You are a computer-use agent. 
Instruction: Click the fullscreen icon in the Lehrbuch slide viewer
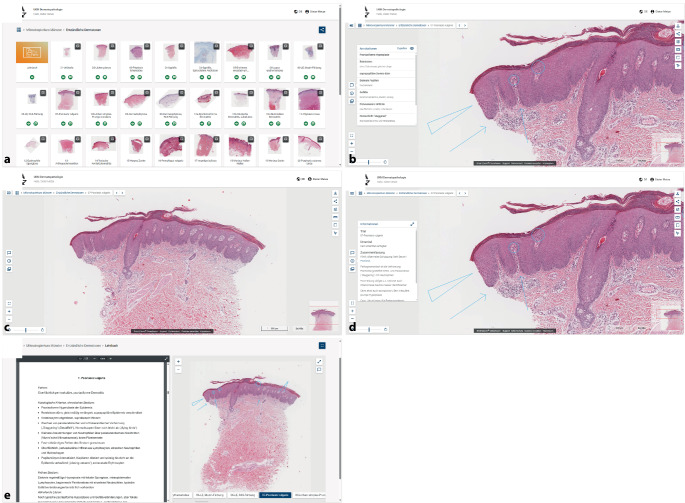tap(320, 360)
